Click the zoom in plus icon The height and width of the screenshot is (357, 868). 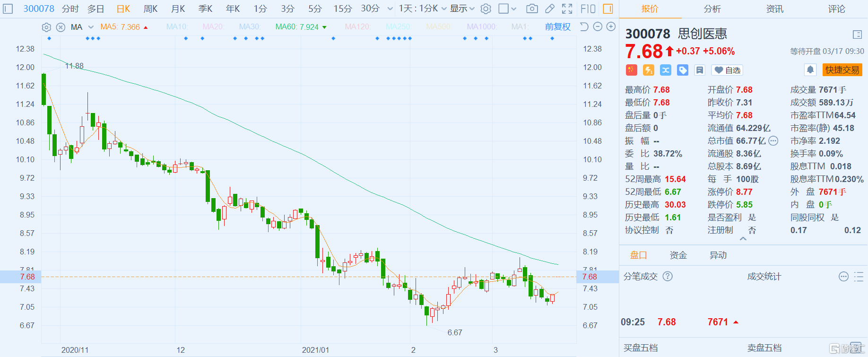(611, 27)
